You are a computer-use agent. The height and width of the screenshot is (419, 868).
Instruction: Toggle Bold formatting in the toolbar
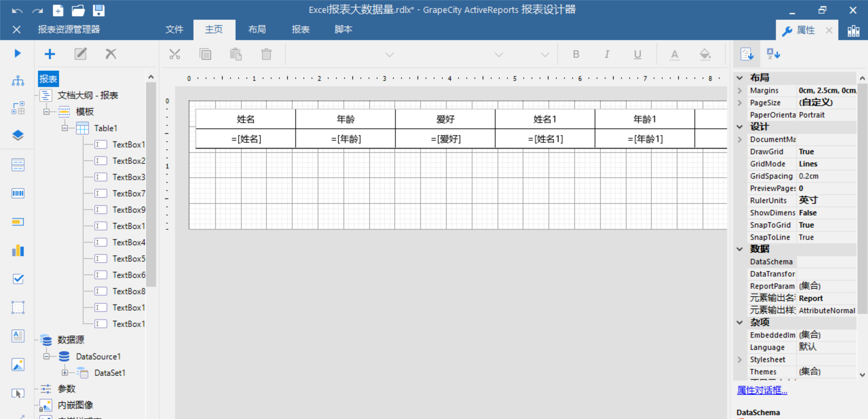tap(576, 54)
